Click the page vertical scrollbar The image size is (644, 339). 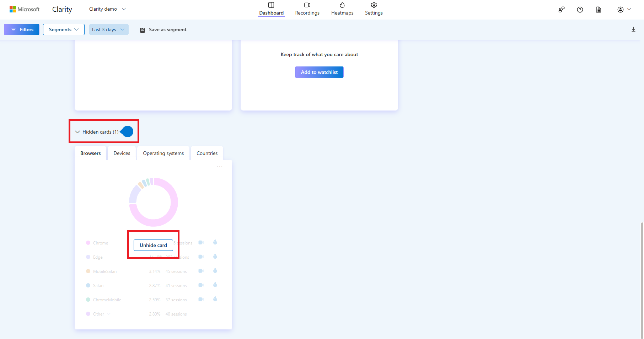click(642, 280)
